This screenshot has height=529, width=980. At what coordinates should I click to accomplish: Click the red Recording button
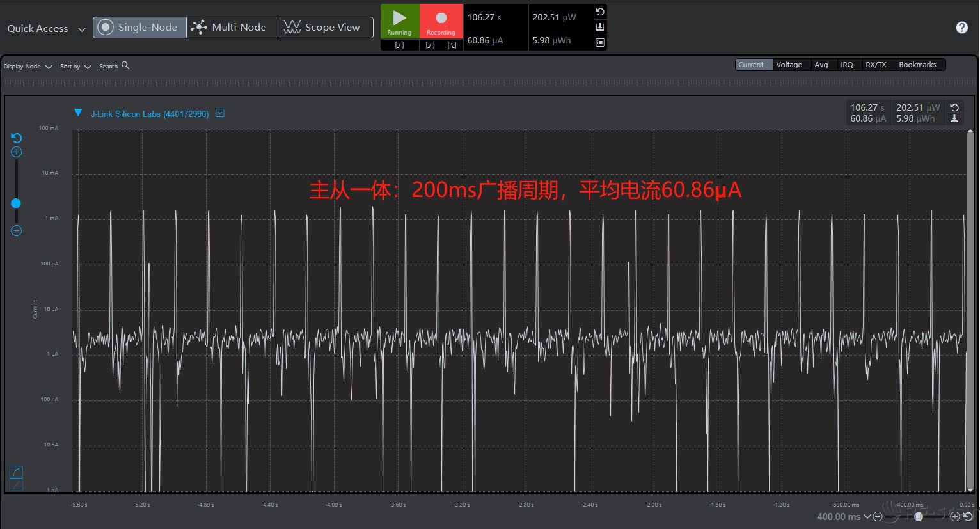coord(441,21)
